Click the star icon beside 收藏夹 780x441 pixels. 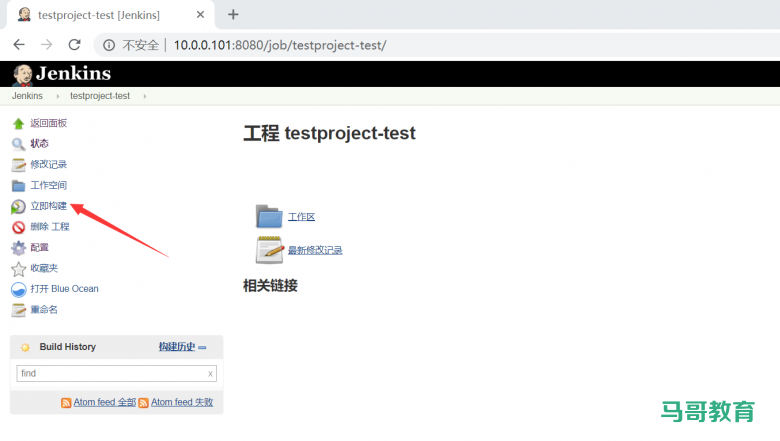coord(18,268)
